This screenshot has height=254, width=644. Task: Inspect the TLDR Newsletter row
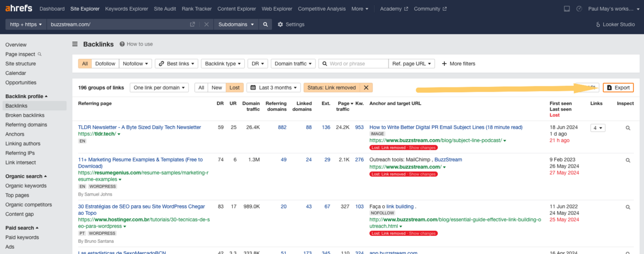point(628,128)
